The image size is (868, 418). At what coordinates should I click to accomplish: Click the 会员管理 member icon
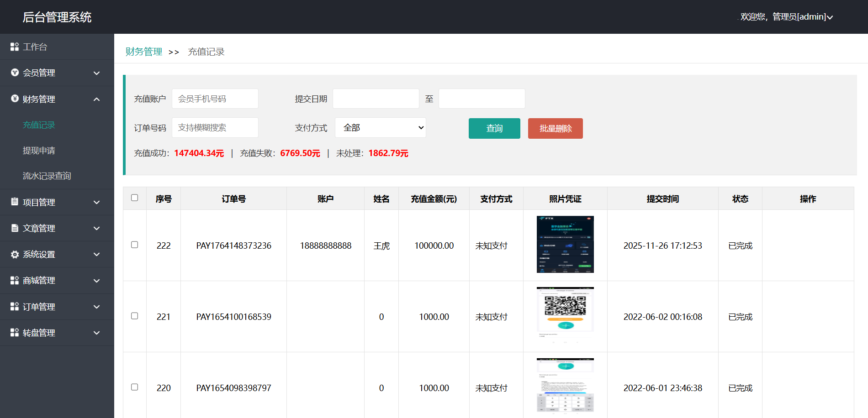[x=15, y=73]
